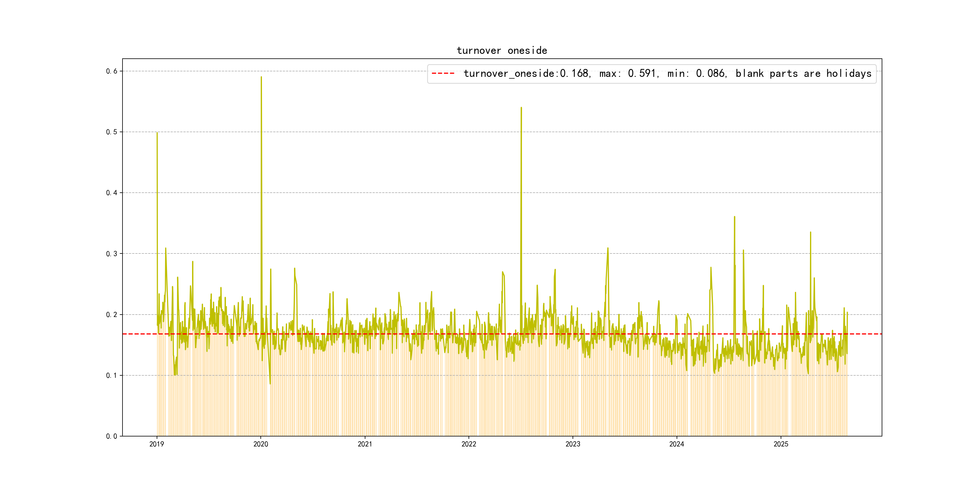Viewport: 980px width, 490px height.
Task: Click the 0.1 y-axis tick label
Action: 112,375
